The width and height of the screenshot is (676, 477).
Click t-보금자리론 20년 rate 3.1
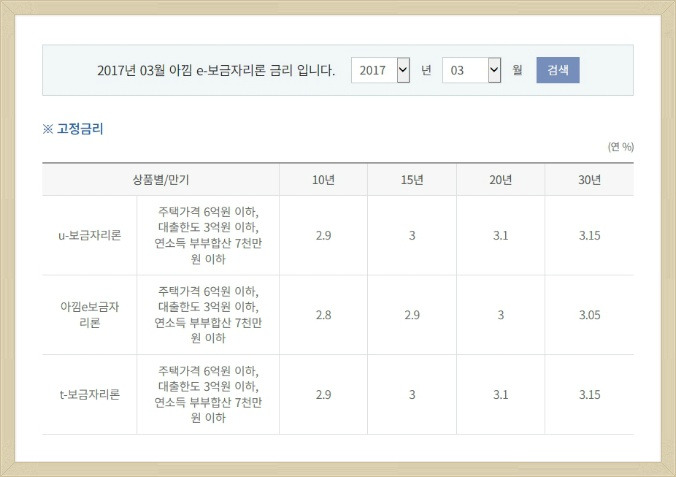[501, 395]
